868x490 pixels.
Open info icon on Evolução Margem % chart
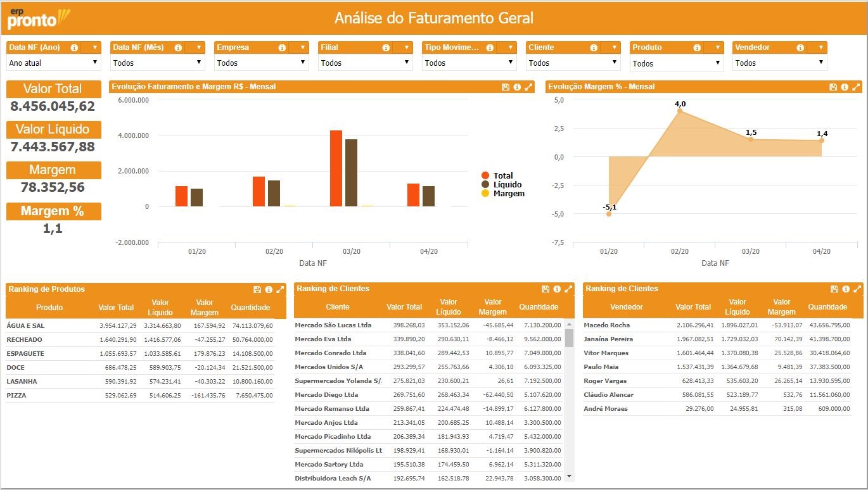coord(845,87)
